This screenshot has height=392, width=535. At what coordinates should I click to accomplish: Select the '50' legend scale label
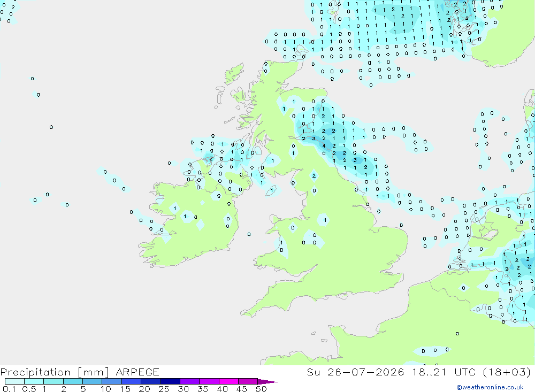(261, 389)
